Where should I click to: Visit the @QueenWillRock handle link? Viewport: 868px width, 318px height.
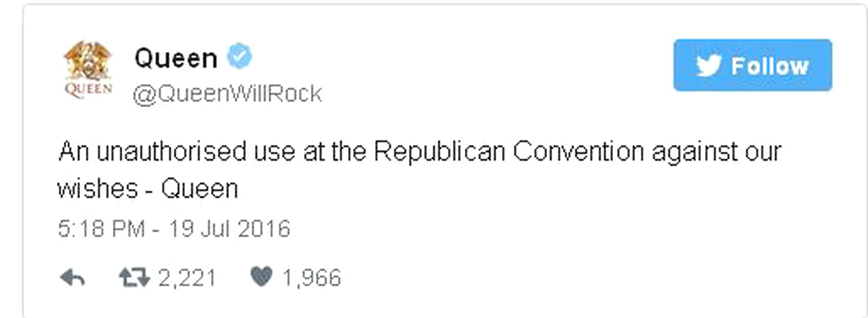point(227,94)
